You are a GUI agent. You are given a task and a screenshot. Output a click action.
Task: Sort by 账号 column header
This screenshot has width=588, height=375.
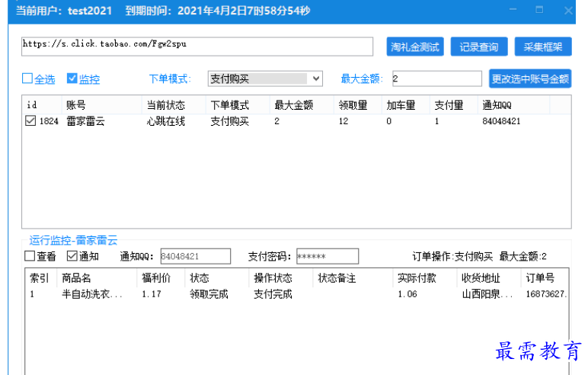(x=101, y=105)
